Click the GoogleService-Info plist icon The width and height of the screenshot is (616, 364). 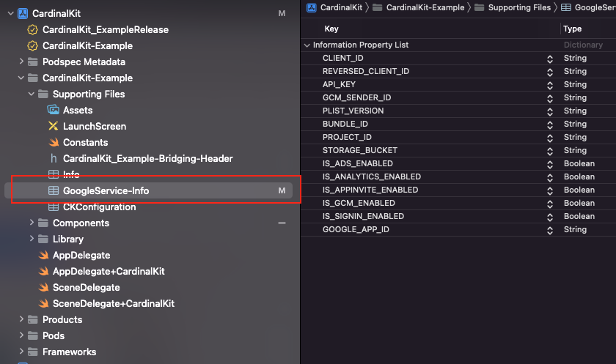tap(54, 190)
